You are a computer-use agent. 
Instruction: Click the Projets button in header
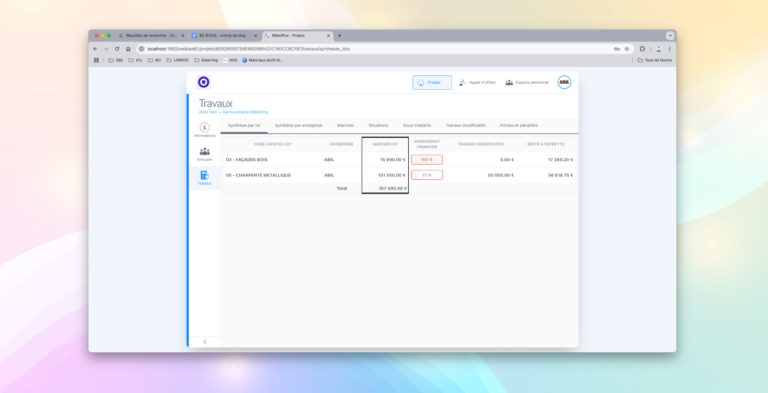432,82
